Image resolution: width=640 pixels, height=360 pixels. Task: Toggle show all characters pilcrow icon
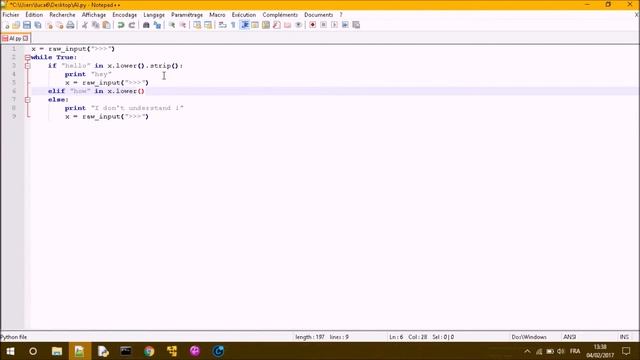point(233,25)
